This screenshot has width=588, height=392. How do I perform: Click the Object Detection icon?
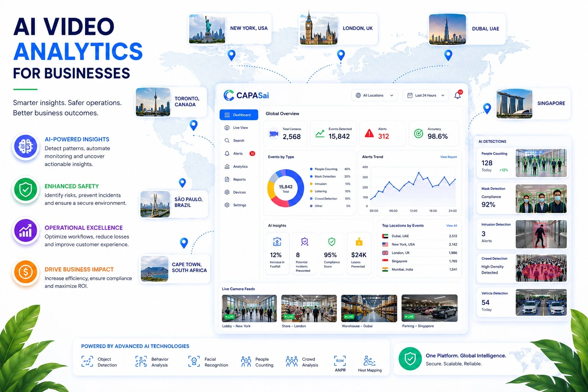pos(87,361)
